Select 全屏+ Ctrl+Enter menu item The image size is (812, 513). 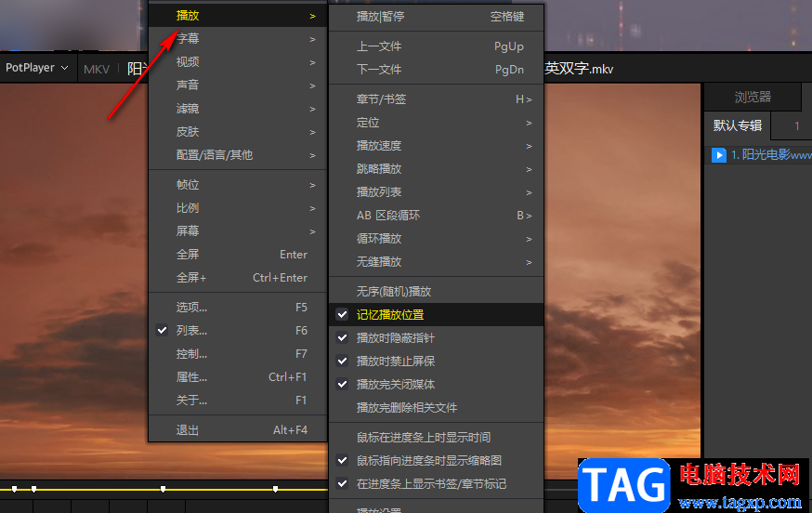pyautogui.click(x=238, y=278)
